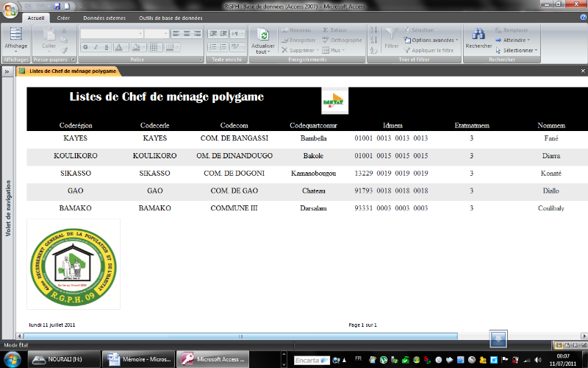The height and width of the screenshot is (368, 588).
Task: Open the round Office button menu
Action: (x=10, y=9)
